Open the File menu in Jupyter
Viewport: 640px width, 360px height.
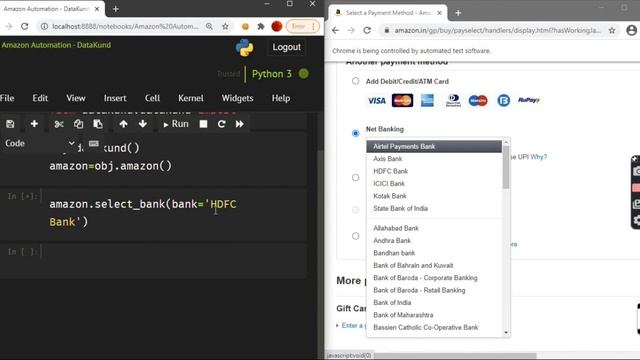7,98
